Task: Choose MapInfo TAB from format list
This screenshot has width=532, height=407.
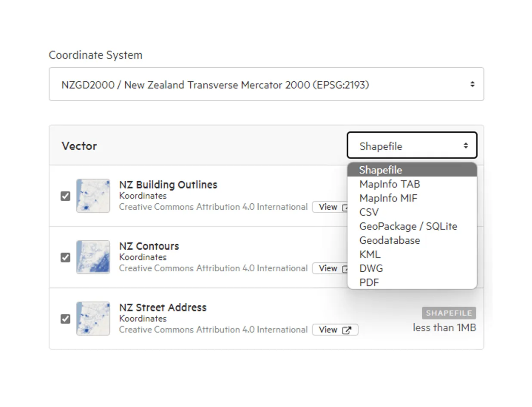Action: click(412, 184)
